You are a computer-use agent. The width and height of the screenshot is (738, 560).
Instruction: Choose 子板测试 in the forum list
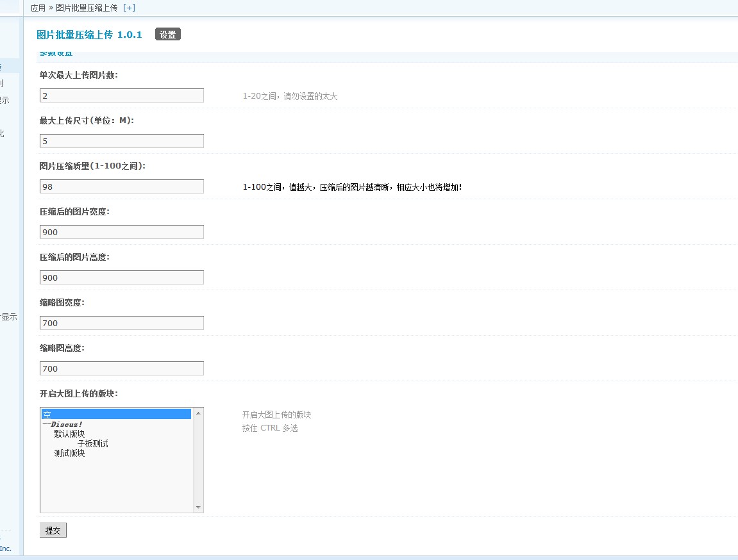click(x=92, y=443)
